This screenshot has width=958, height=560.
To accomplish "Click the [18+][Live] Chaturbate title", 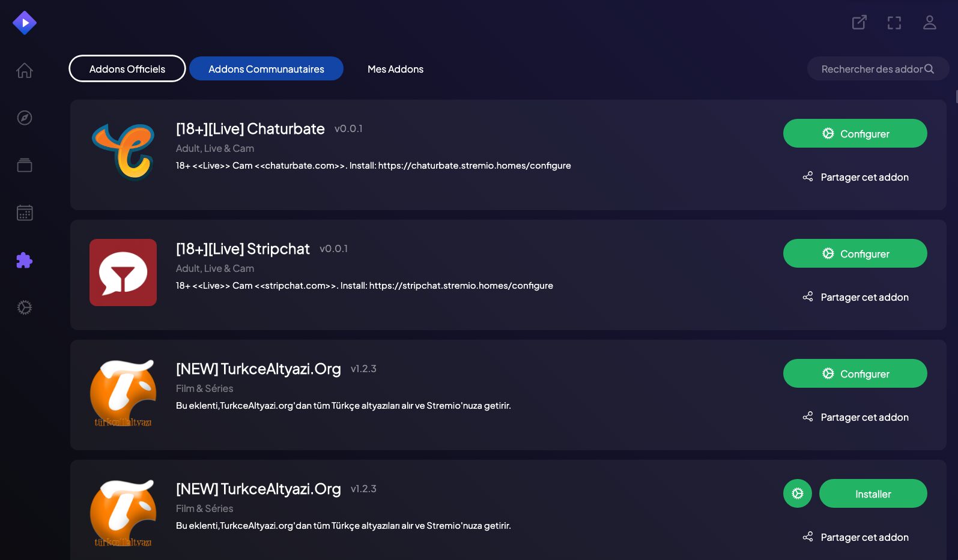I will point(250,129).
